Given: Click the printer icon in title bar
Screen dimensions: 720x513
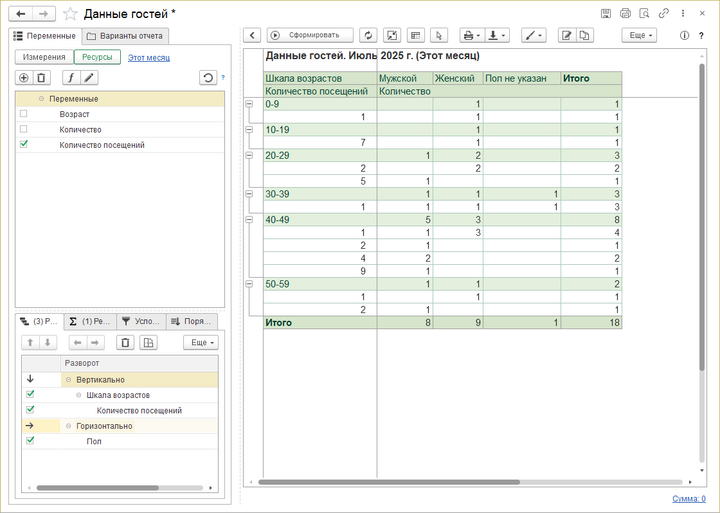Looking at the screenshot, I should pos(625,13).
